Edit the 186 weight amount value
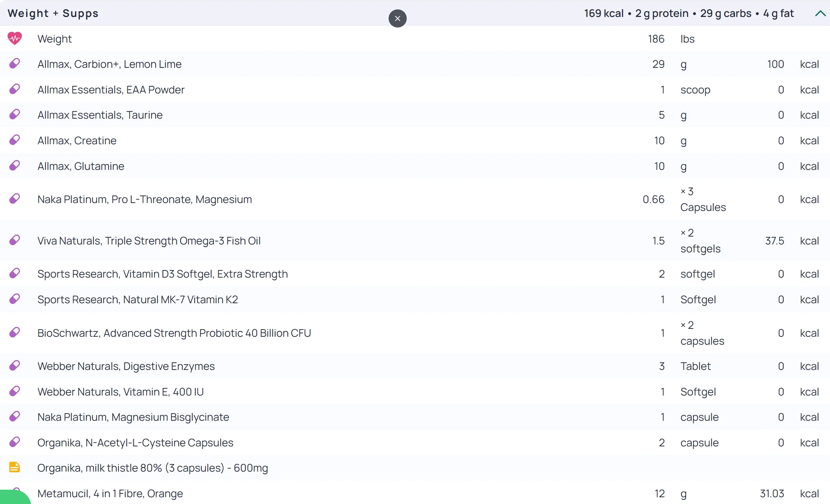 point(656,39)
